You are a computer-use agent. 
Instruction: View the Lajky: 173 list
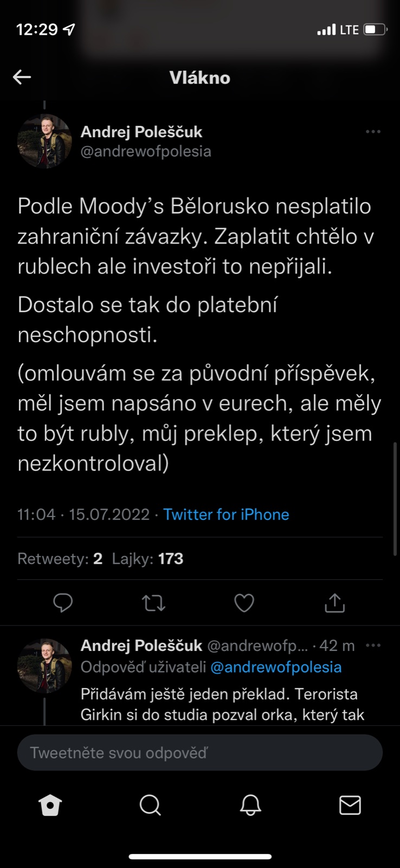147,559
